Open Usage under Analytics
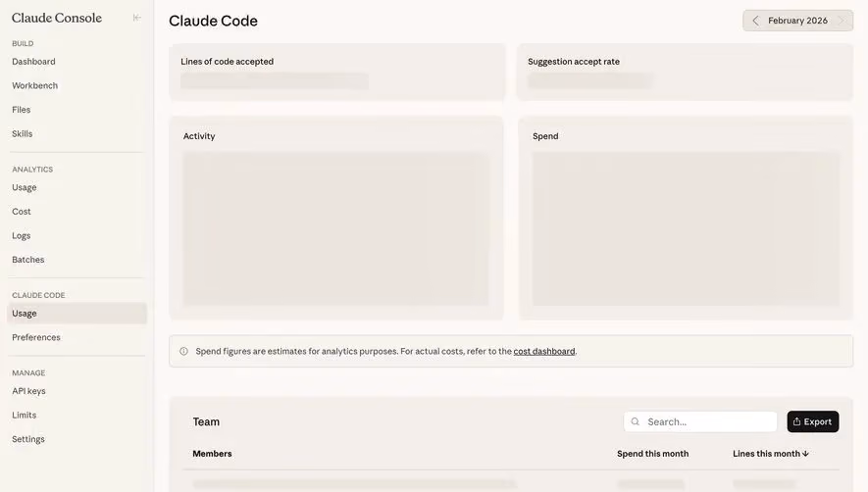Image resolution: width=868 pixels, height=492 pixels. (x=25, y=187)
